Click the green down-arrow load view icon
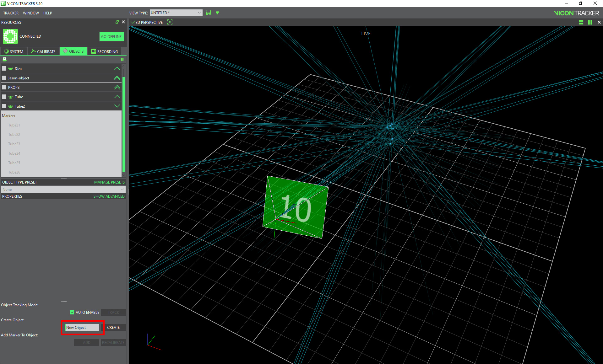The width and height of the screenshot is (603, 364). click(217, 13)
